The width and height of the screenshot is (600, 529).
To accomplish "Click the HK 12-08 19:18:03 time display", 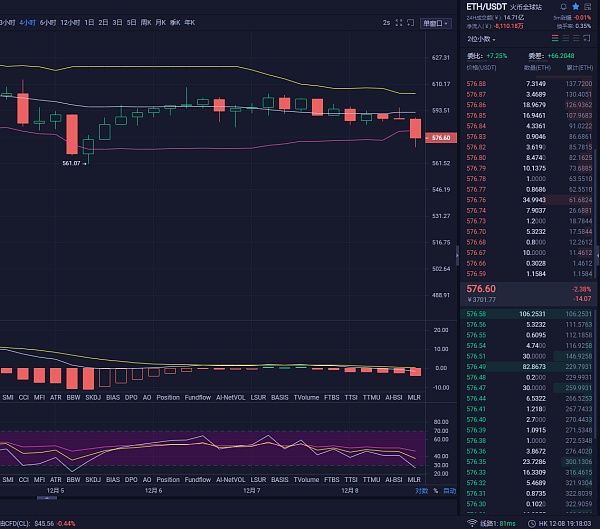I will [x=565, y=523].
